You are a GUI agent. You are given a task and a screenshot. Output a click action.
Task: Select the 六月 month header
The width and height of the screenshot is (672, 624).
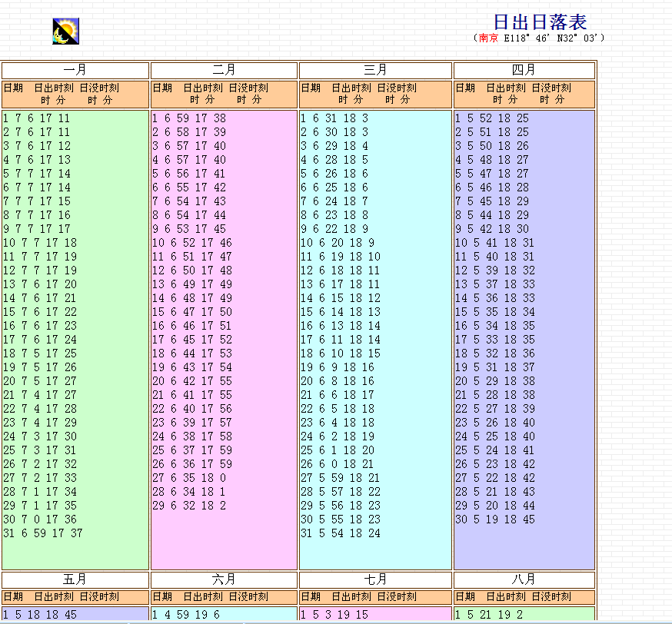[x=224, y=579]
